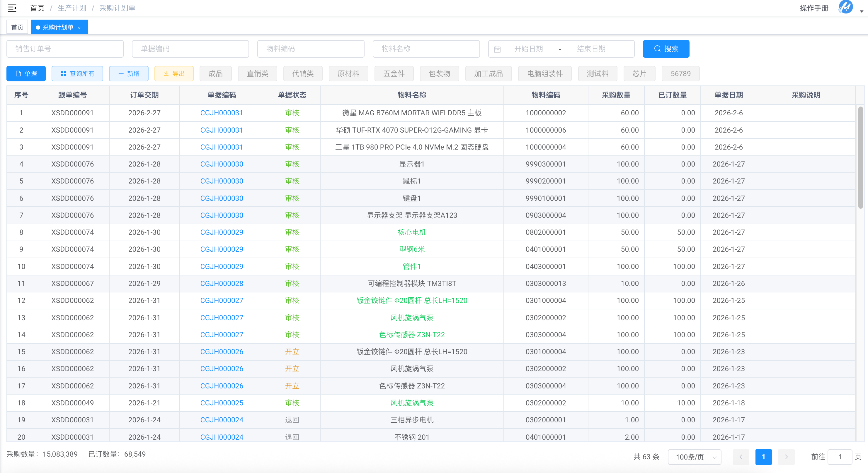Viewport: 868px width, 473px height.
Task: Open 操作手册 link
Action: [814, 8]
